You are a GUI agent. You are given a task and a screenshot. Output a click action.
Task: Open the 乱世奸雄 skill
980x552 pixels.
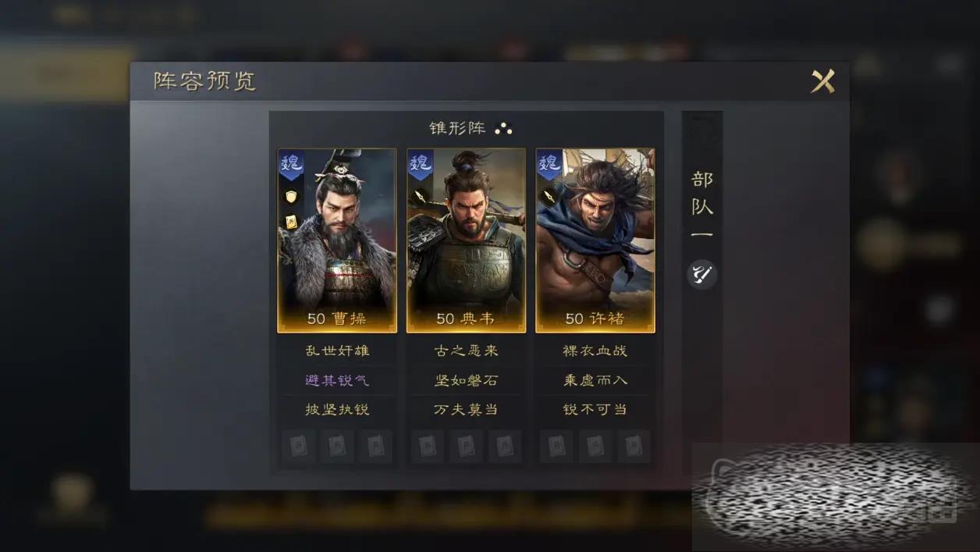pyautogui.click(x=337, y=351)
